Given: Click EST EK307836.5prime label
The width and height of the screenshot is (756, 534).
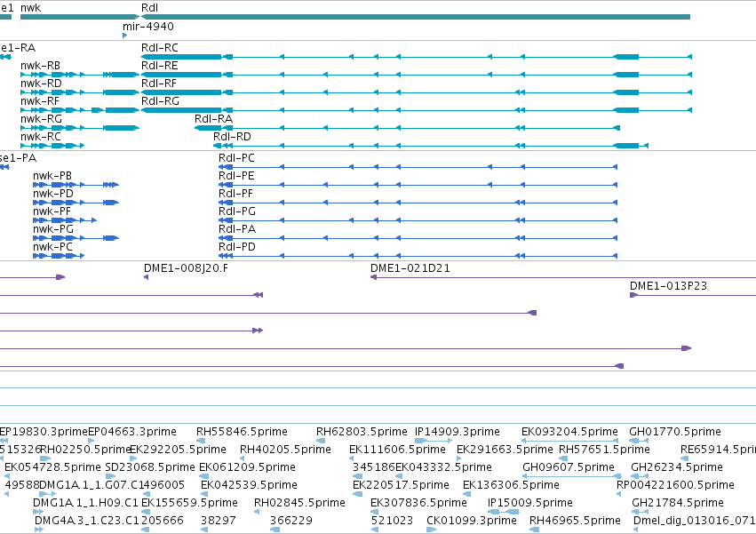Looking at the screenshot, I should pos(418,503).
